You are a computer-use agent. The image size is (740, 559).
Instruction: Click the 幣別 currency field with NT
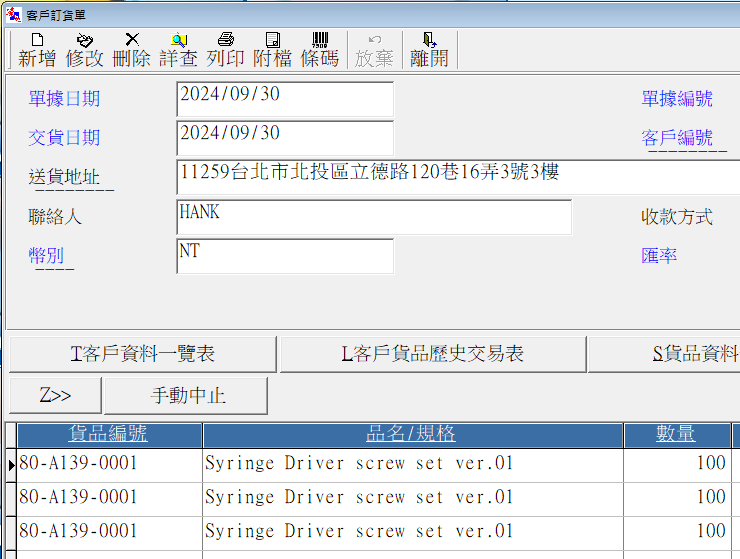click(284, 256)
